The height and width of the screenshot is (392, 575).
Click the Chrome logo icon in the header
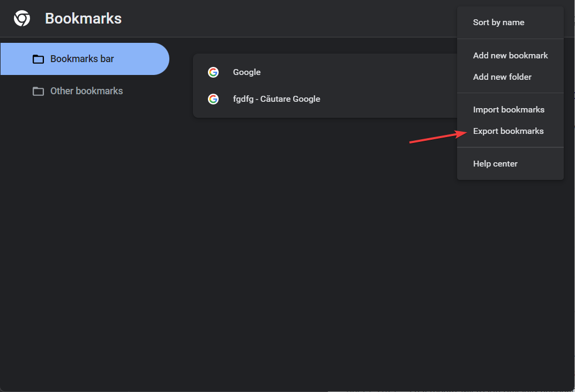pyautogui.click(x=22, y=18)
